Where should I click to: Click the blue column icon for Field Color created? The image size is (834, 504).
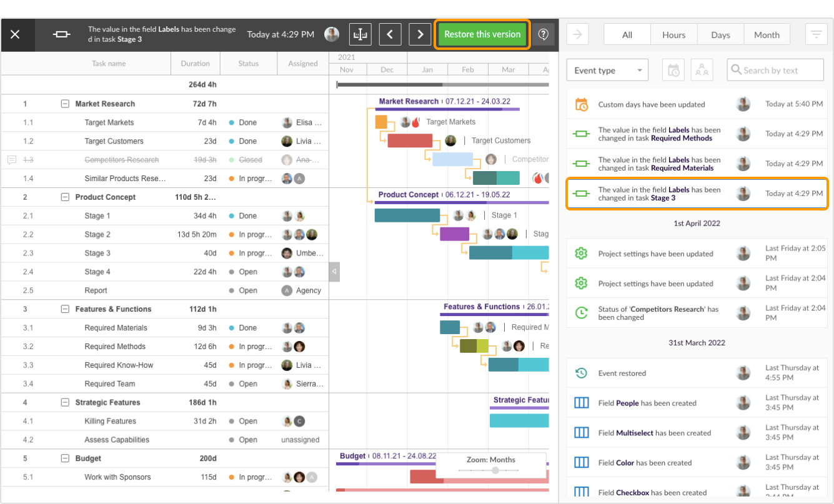[x=581, y=462]
